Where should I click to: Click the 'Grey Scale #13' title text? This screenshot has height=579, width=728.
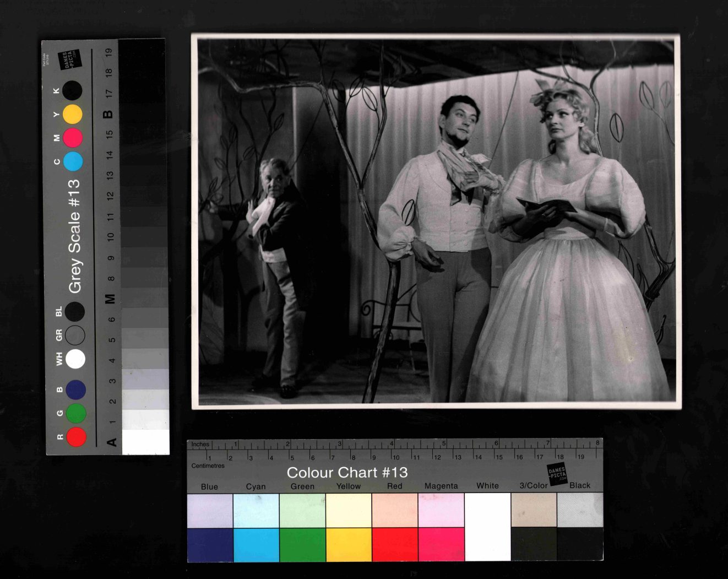[74, 236]
